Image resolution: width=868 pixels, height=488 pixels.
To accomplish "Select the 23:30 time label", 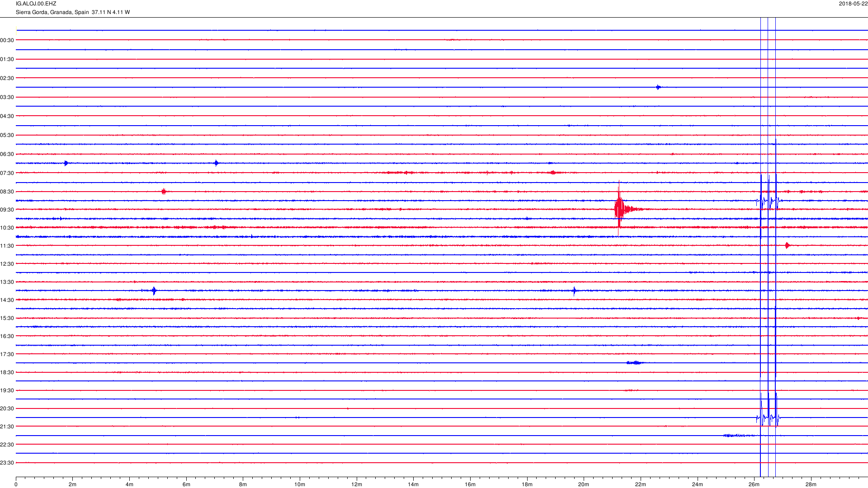I will [x=7, y=463].
